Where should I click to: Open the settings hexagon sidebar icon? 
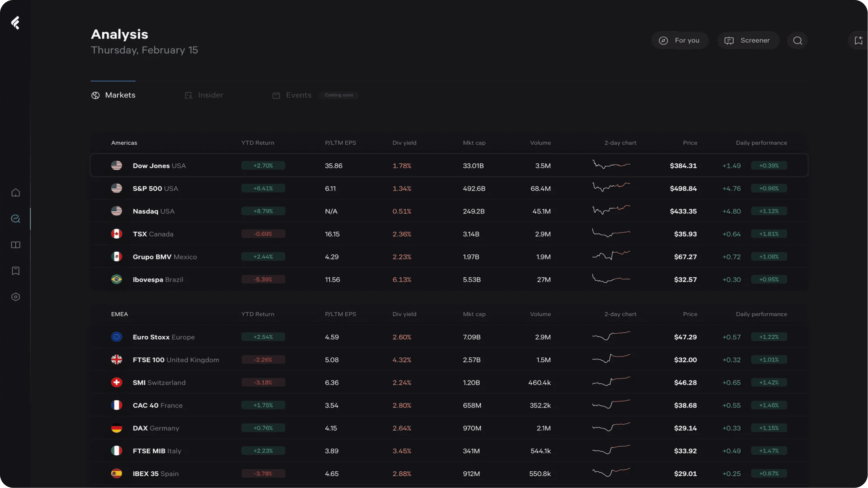[x=15, y=297]
